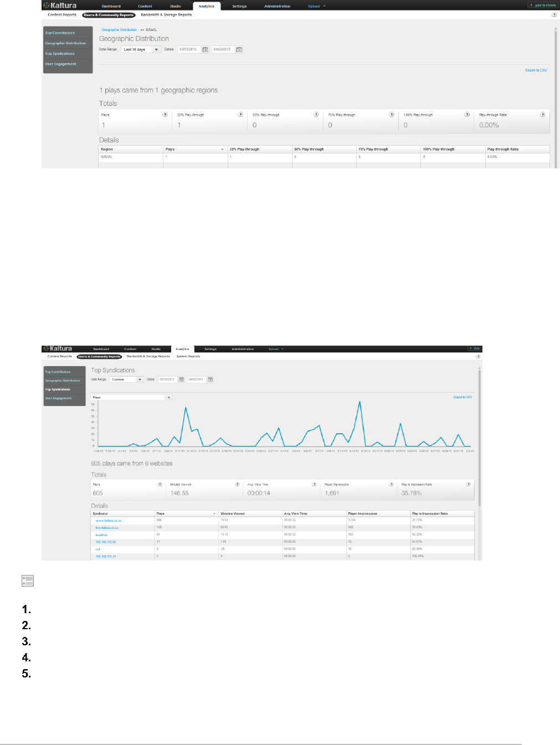Click the 01/28/2013 start date field
This screenshot has width=560, height=745.
[x=167, y=379]
